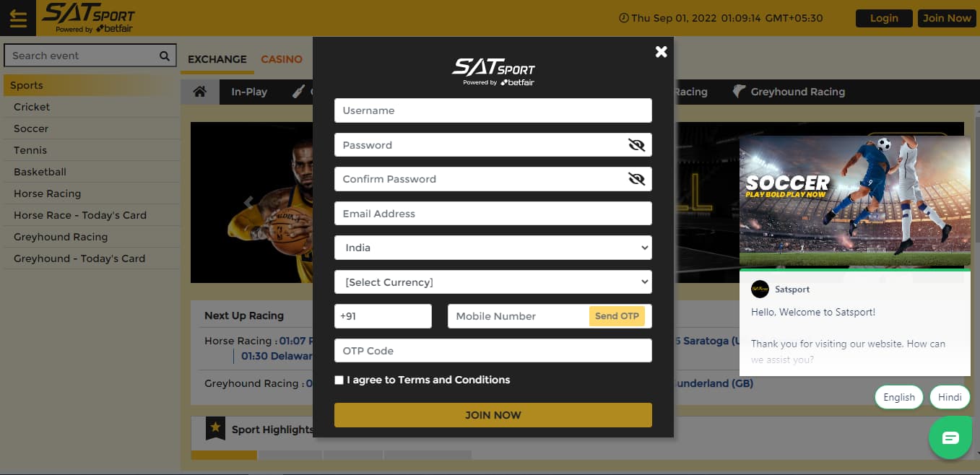Submit the form with JOIN NOW button

[493, 415]
